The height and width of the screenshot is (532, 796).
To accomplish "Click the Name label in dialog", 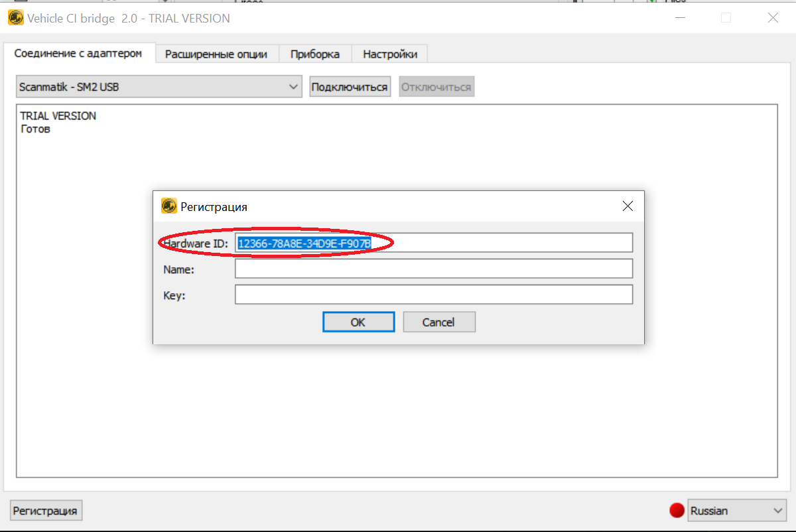I will pos(178,269).
